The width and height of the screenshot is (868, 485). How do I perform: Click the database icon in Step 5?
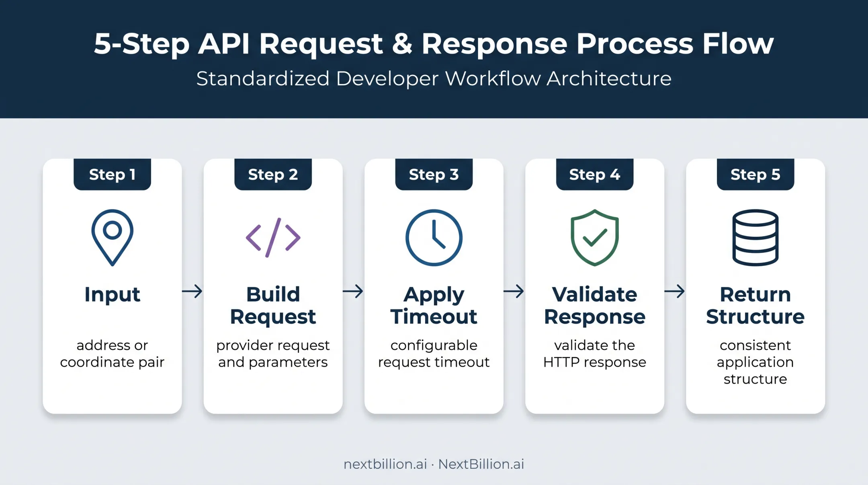755,238
